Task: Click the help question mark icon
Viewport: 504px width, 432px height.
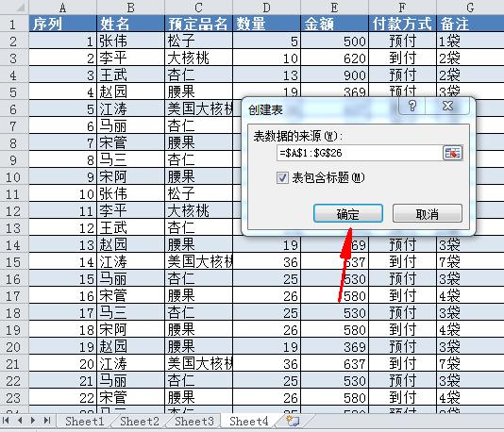Action: pos(412,106)
